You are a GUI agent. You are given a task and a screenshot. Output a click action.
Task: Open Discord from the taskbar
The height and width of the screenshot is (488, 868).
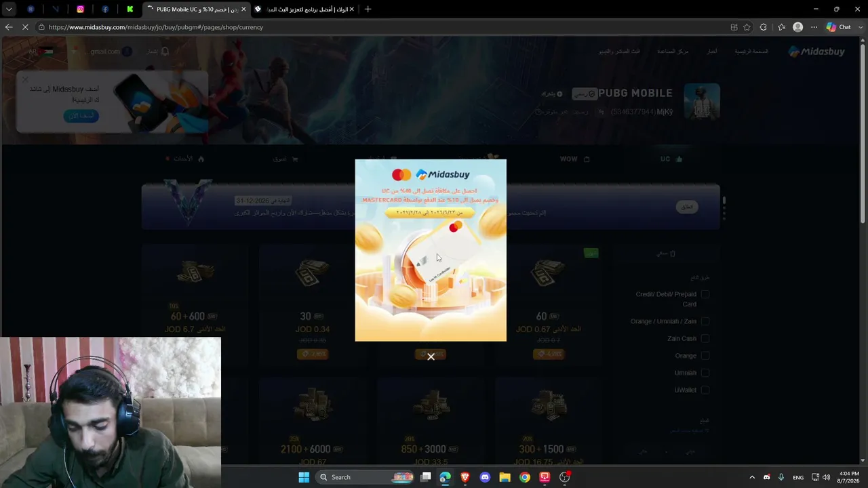click(x=485, y=477)
